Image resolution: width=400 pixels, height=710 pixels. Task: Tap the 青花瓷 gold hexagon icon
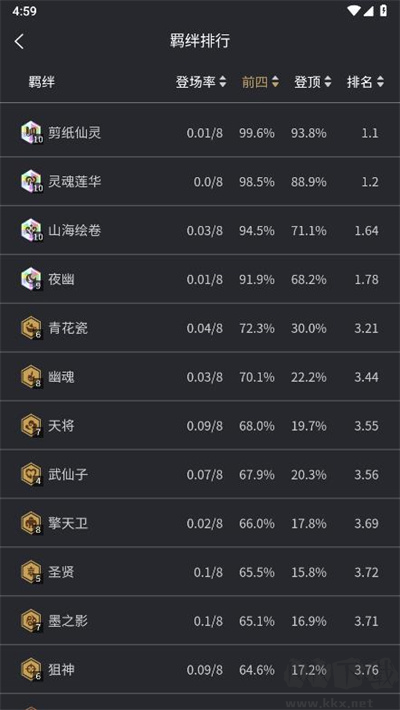tap(32, 328)
